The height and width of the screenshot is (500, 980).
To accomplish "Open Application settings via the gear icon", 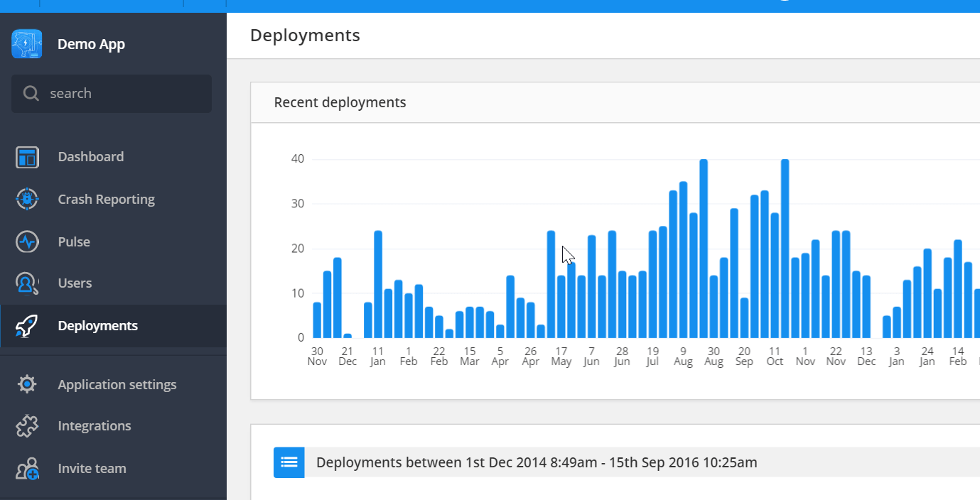I will tap(26, 384).
